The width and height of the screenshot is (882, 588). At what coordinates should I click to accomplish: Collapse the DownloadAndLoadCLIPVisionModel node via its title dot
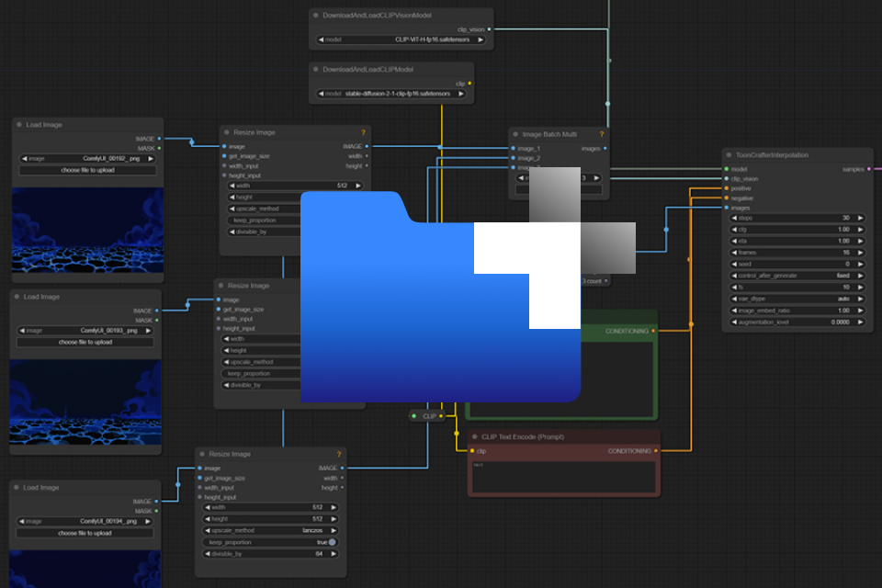tap(315, 16)
